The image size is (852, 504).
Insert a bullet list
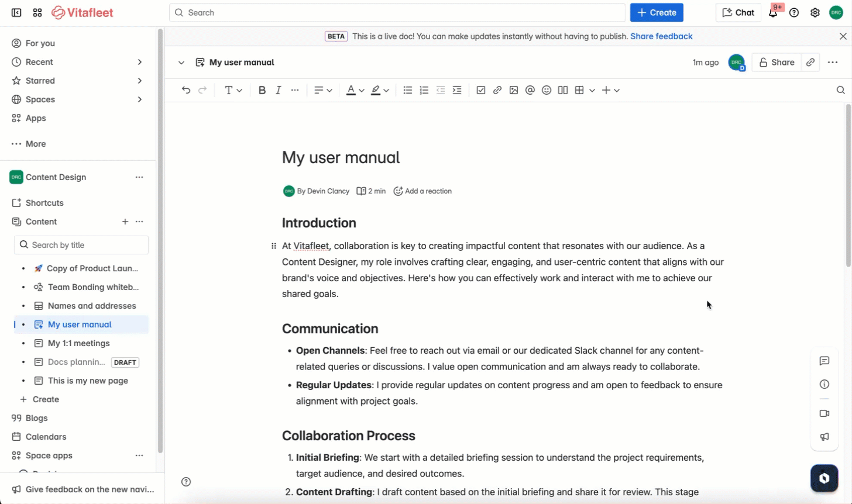(408, 90)
